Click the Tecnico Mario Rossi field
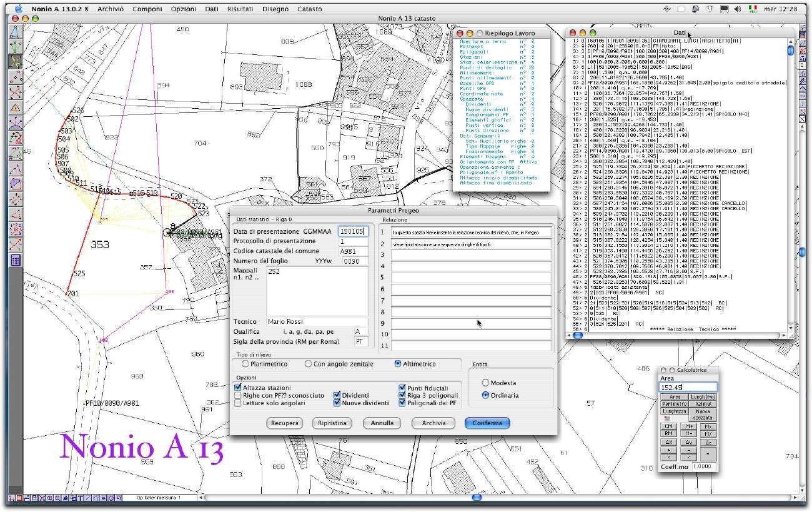 [x=317, y=321]
